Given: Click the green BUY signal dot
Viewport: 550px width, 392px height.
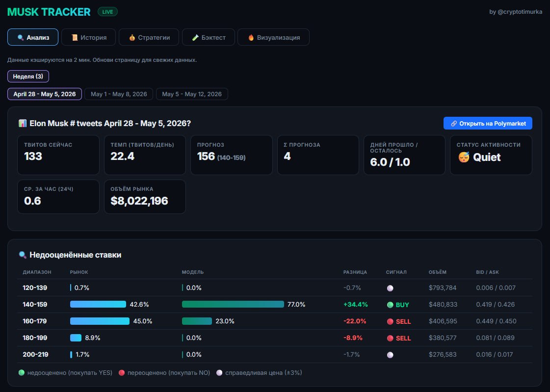Looking at the screenshot, I should (x=390, y=305).
